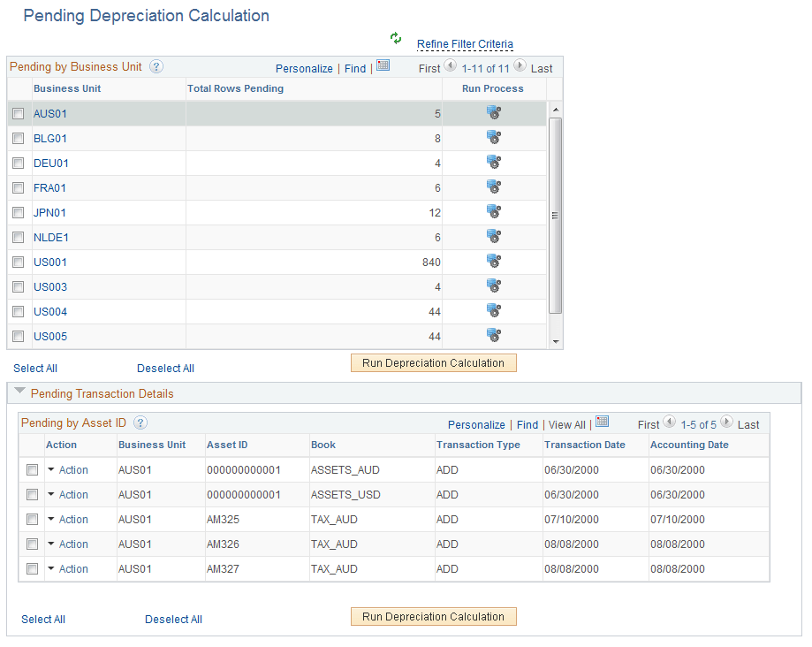Open help for Pending by Business Unit
The width and height of the screenshot is (812, 647).
coord(156,66)
